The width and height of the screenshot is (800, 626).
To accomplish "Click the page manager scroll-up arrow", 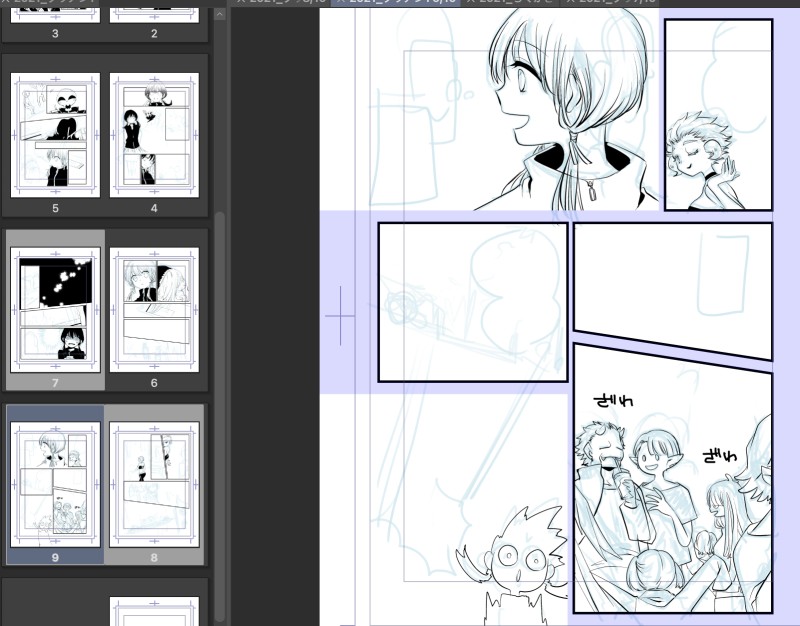I will [x=220, y=14].
